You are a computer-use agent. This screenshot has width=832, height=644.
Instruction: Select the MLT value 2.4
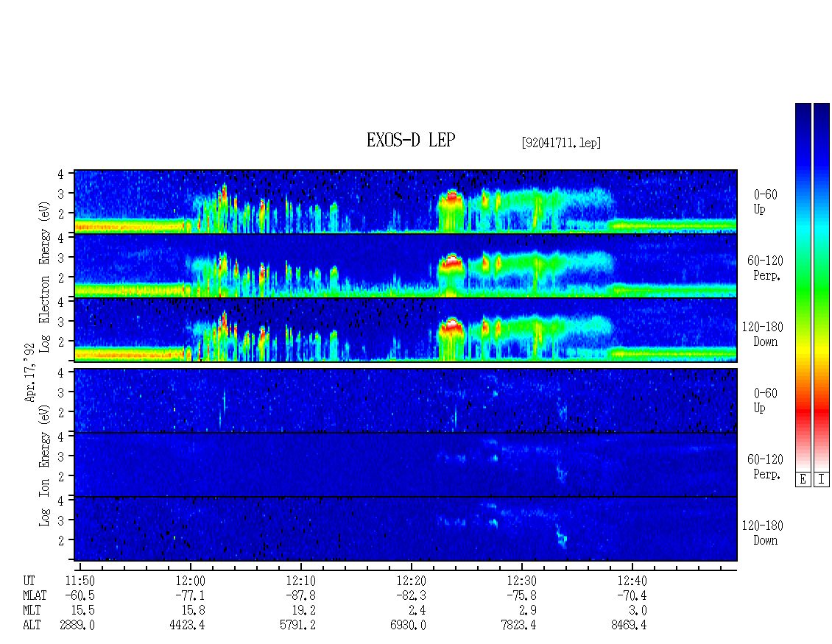tap(417, 611)
